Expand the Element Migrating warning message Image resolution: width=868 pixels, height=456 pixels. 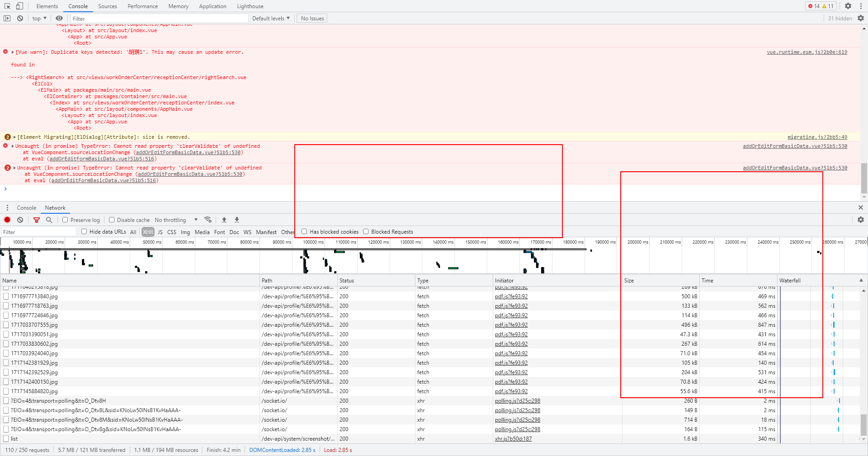[14, 137]
